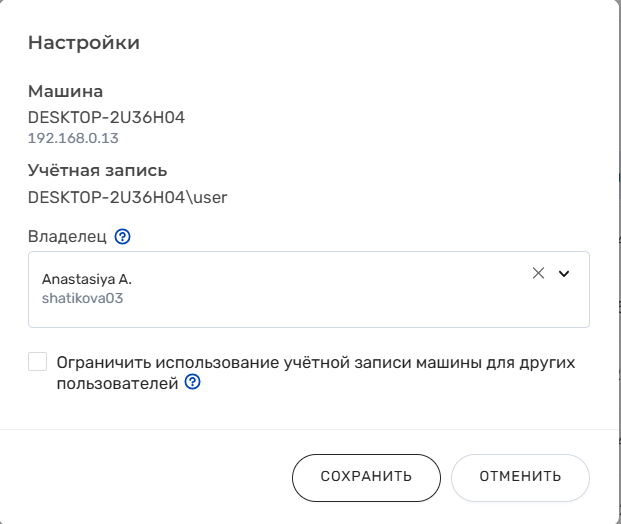
Task: Click the Машина section label
Action: (x=65, y=92)
